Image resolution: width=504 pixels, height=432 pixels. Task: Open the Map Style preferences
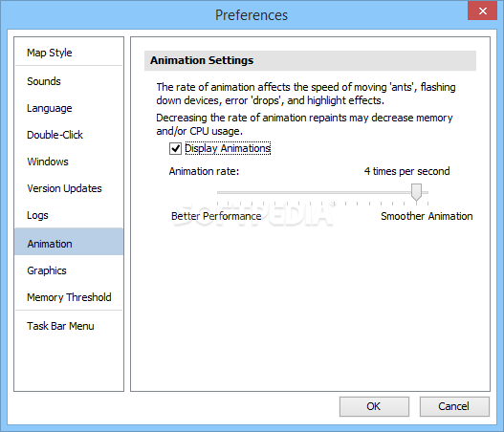(69, 53)
